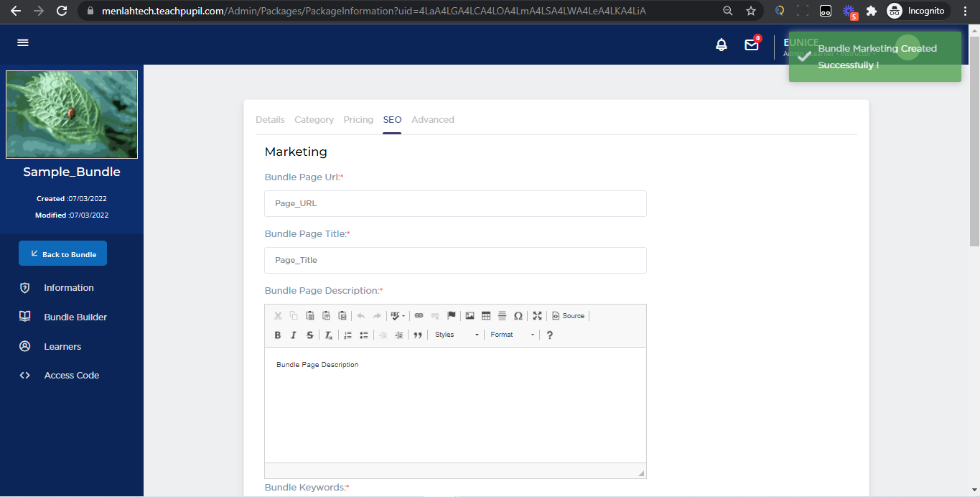Toggle Source view in the editor
Image resolution: width=980 pixels, height=497 pixels.
[x=568, y=316]
